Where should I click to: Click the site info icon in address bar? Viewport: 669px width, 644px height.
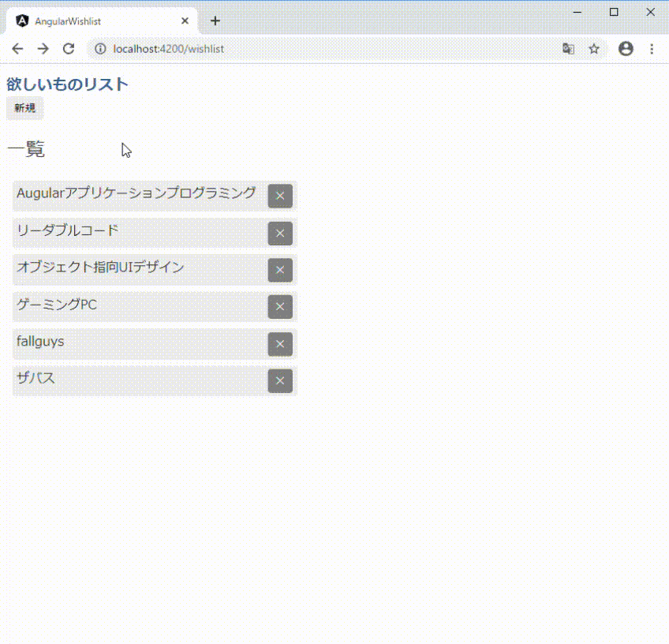tap(99, 49)
